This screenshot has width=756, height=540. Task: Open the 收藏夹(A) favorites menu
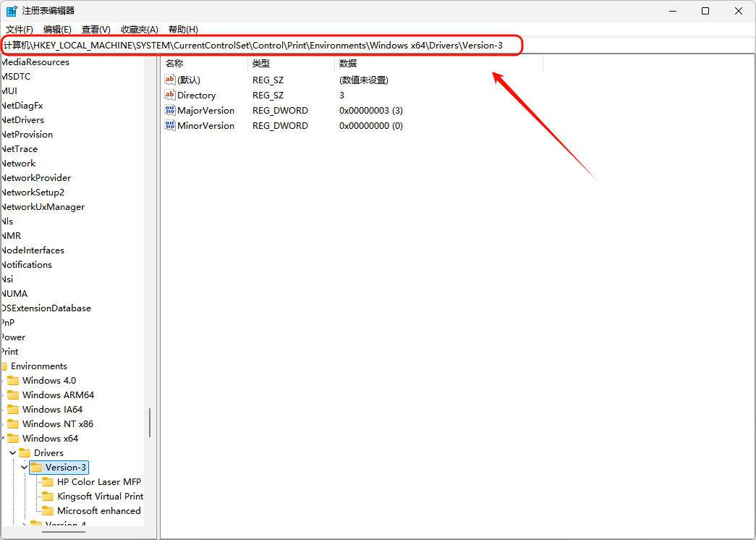[x=139, y=30]
